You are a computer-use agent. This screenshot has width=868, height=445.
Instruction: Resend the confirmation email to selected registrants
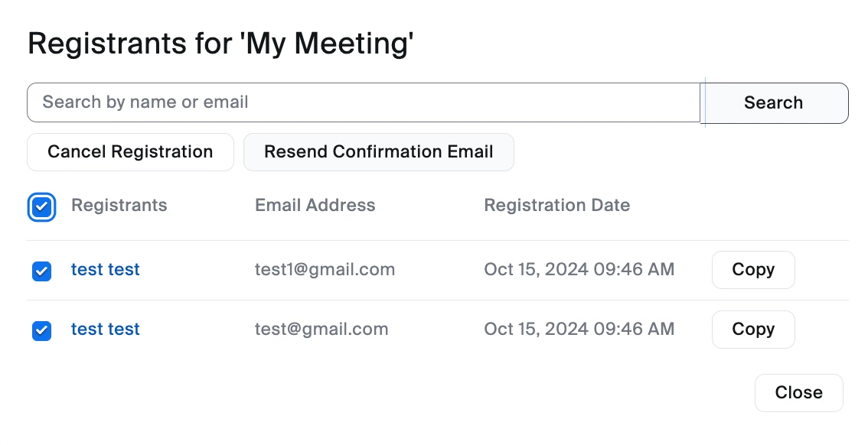click(378, 152)
